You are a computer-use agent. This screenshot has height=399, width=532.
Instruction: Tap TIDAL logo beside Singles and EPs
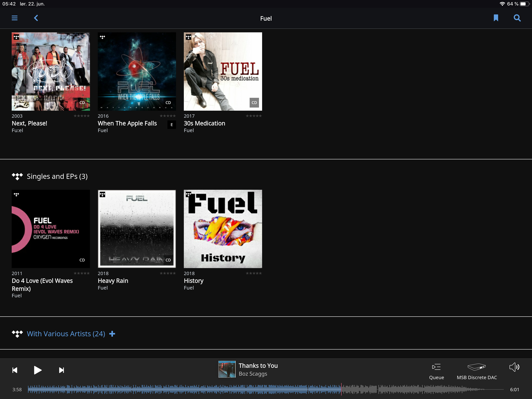point(17,176)
